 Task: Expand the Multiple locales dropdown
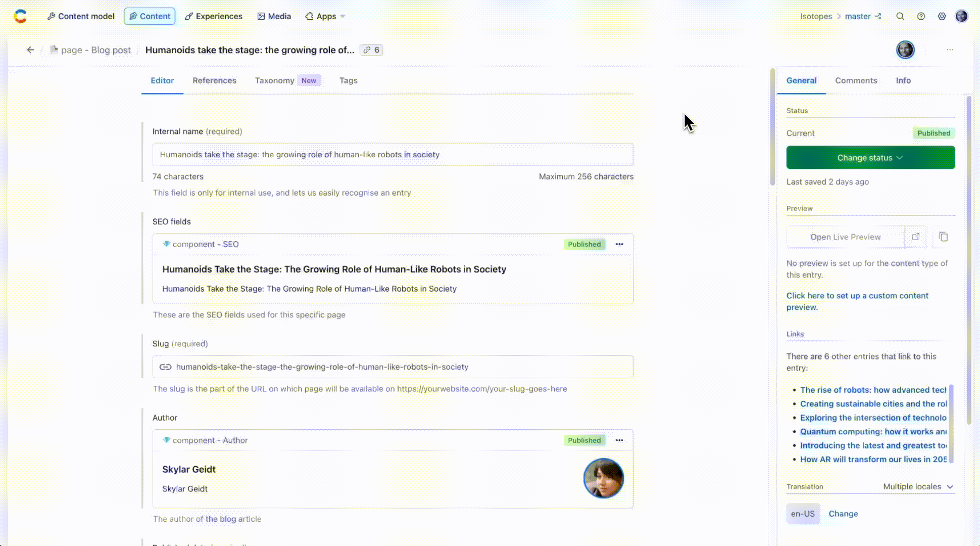[918, 486]
